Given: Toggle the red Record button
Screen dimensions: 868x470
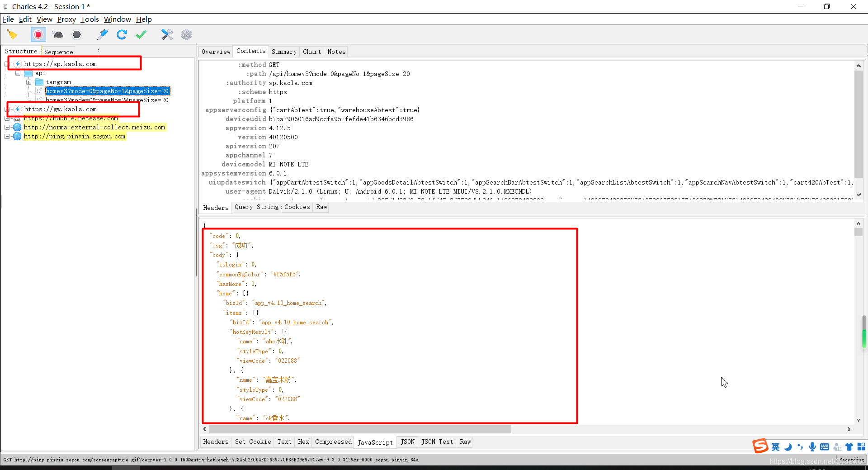Looking at the screenshot, I should tap(38, 35).
